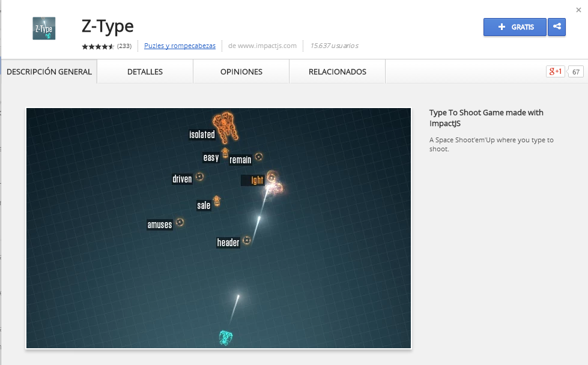The width and height of the screenshot is (588, 365).
Task: Click the cyan player ship in screenshot
Action: pos(226,337)
